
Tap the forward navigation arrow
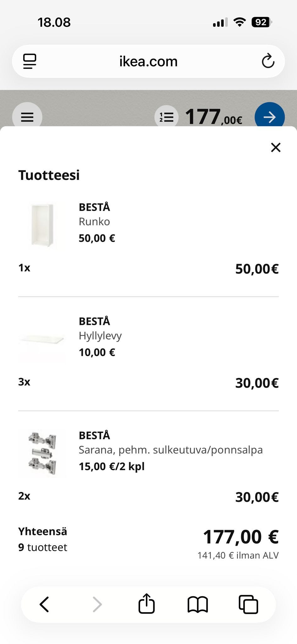click(x=97, y=604)
